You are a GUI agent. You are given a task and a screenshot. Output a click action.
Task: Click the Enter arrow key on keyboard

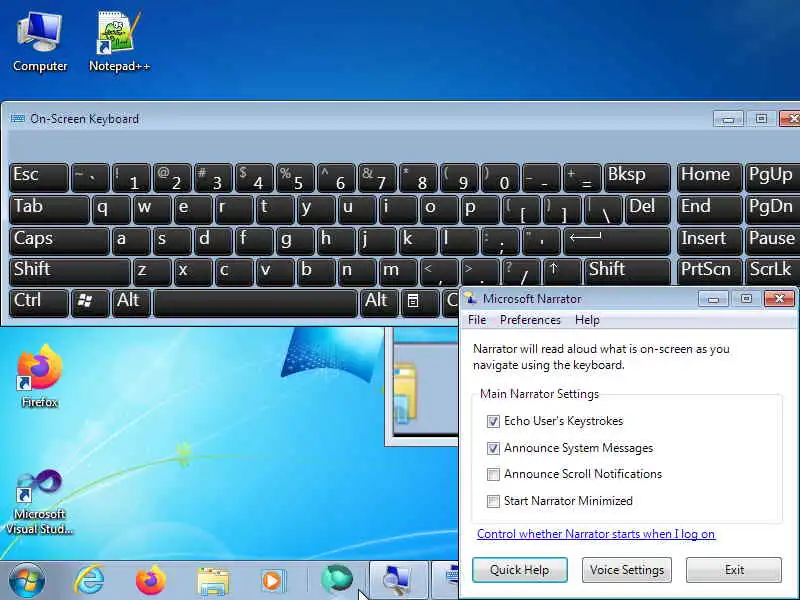[x=617, y=241]
